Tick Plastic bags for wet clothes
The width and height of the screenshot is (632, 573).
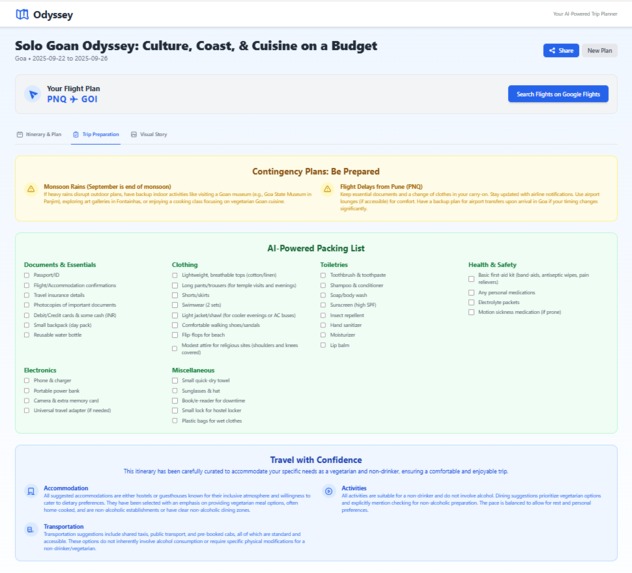pos(175,421)
